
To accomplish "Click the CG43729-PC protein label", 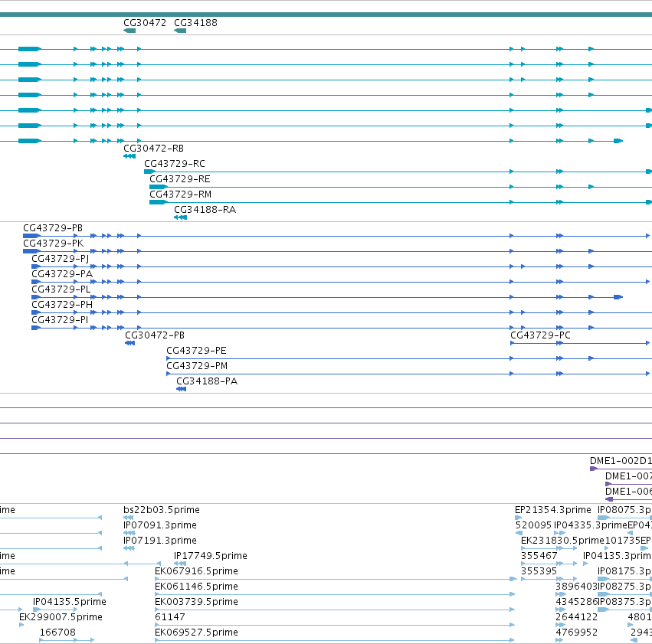I will pos(540,335).
